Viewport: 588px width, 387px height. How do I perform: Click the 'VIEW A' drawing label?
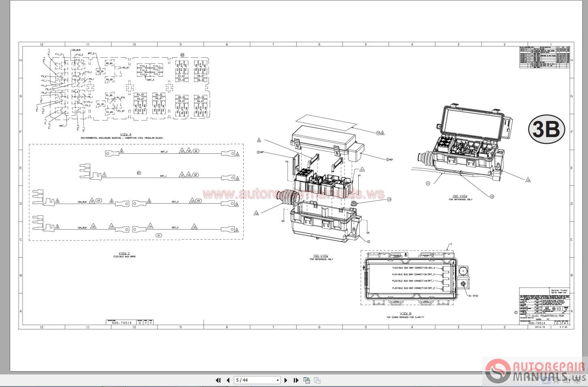pyautogui.click(x=126, y=134)
